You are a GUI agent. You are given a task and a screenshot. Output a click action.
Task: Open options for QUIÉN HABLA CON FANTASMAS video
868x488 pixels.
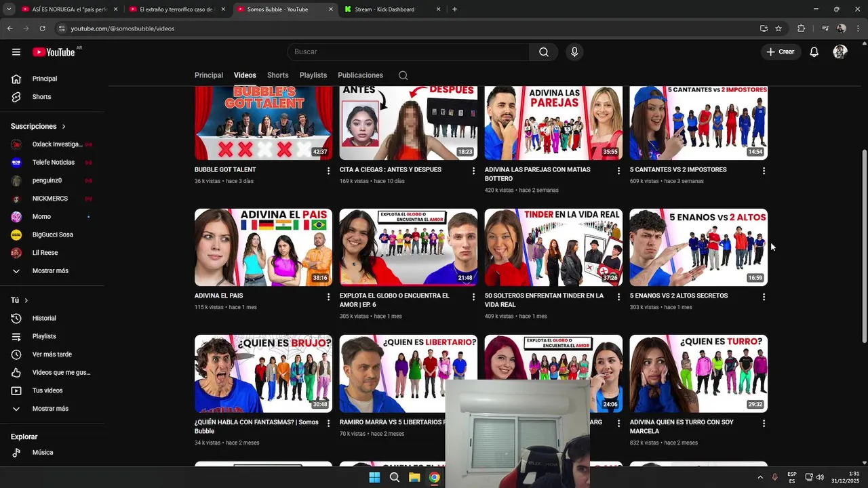tap(328, 423)
